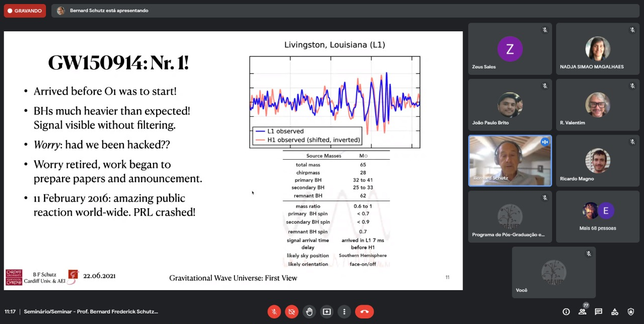This screenshot has width=644, height=324.
Task: Click the slide title 'GW150914: Nr. 1!'
Action: pos(118,63)
